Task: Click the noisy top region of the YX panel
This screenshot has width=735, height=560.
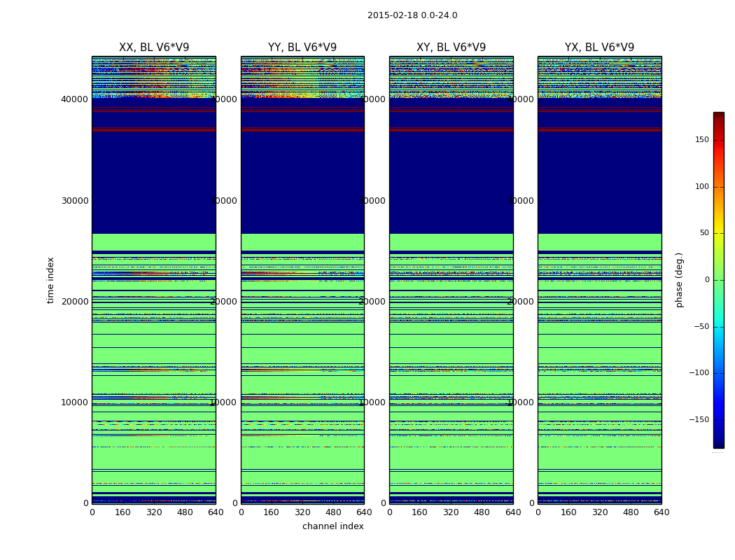Action: tap(599, 77)
